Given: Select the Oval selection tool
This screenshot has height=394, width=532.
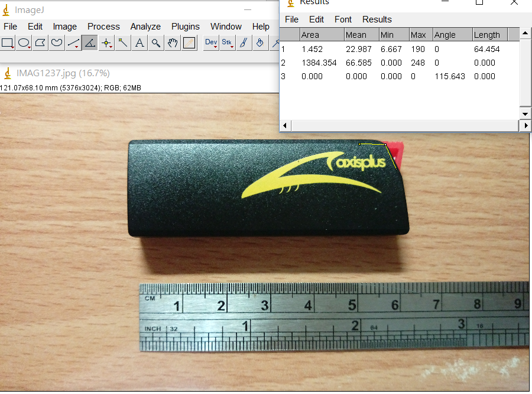Looking at the screenshot, I should tap(24, 43).
